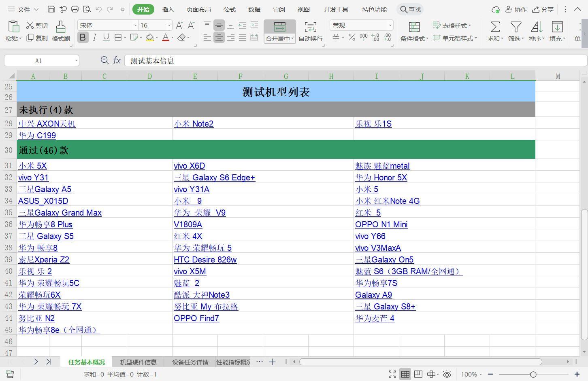
Task: Expand quick access toolbar customize arrow
Action: point(122,9)
